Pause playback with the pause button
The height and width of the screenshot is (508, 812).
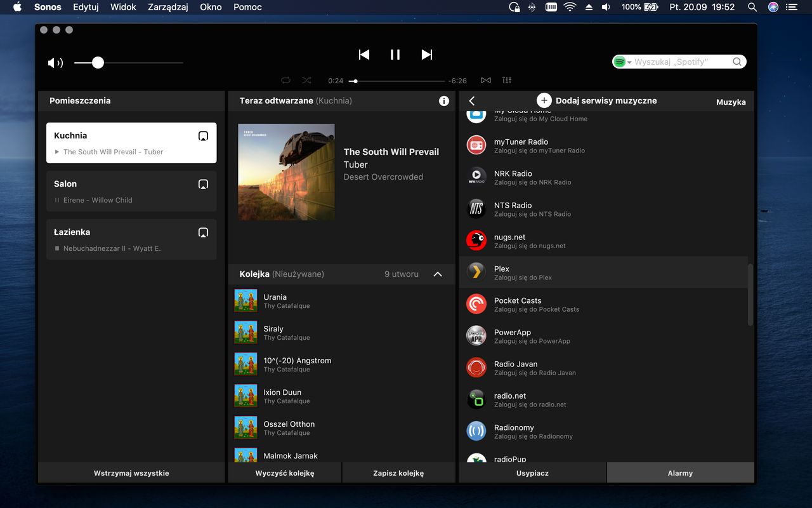(x=395, y=55)
